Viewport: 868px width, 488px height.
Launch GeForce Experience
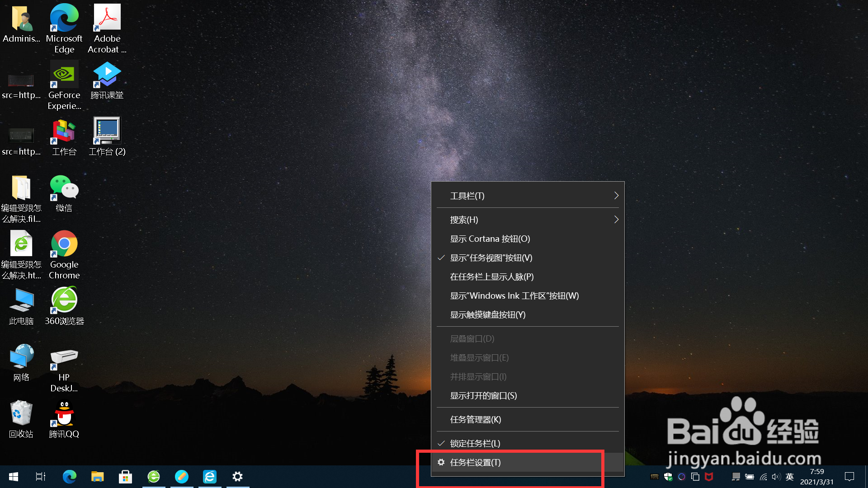pyautogui.click(x=64, y=75)
